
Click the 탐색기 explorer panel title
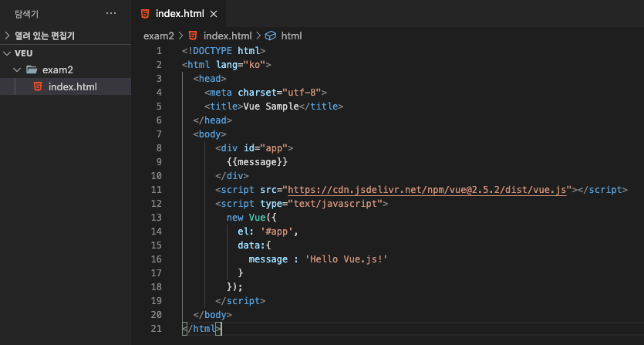point(26,14)
